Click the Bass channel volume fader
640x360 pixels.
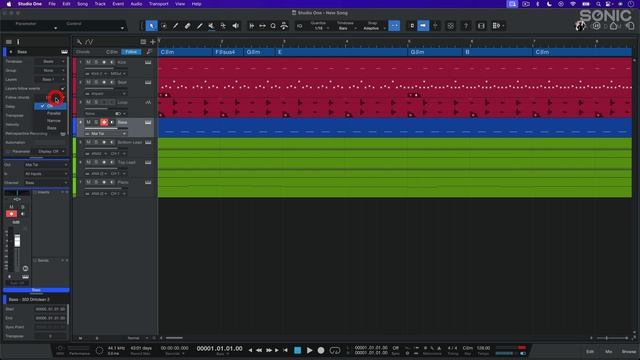point(17,241)
